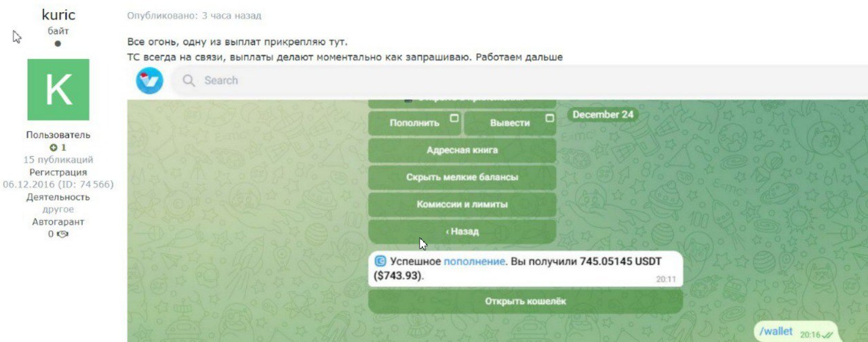Click the small icon on Пополнить button corner

[454, 118]
